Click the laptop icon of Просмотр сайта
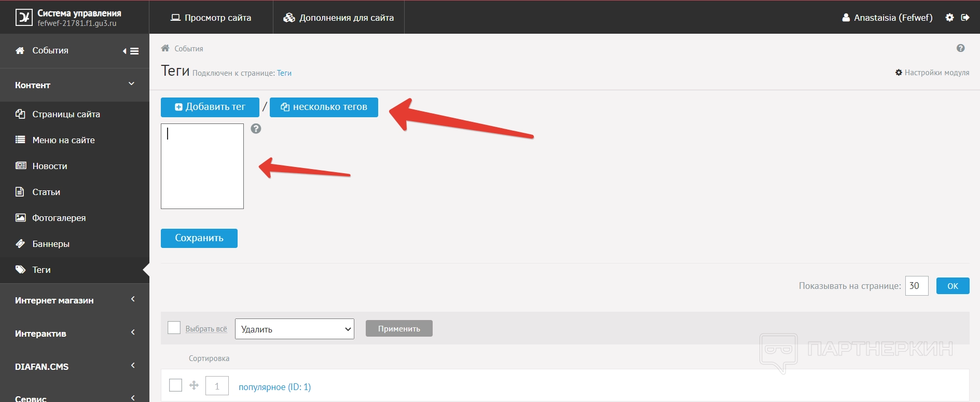980x402 pixels. [x=175, y=18]
